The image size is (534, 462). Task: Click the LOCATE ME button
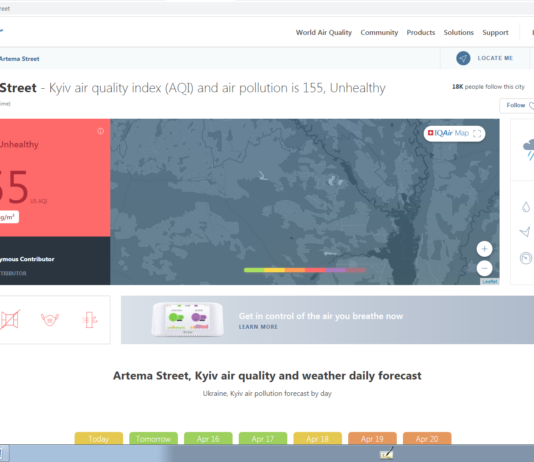[485, 58]
